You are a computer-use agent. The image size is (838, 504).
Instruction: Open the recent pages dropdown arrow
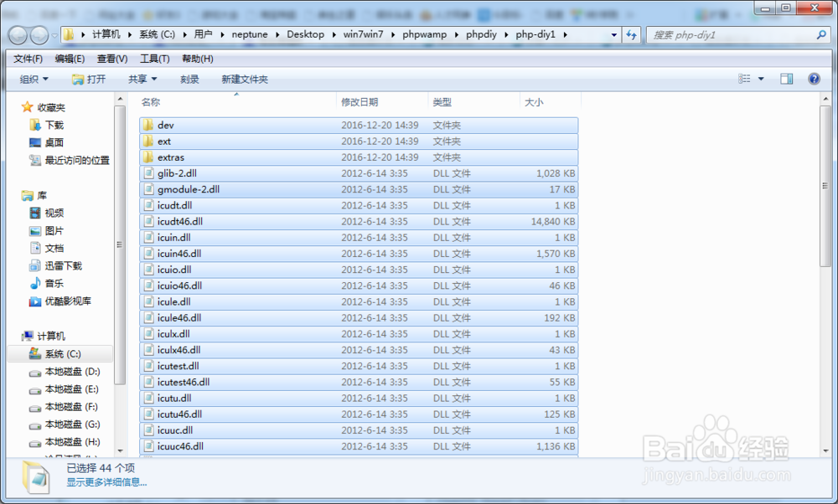(54, 36)
